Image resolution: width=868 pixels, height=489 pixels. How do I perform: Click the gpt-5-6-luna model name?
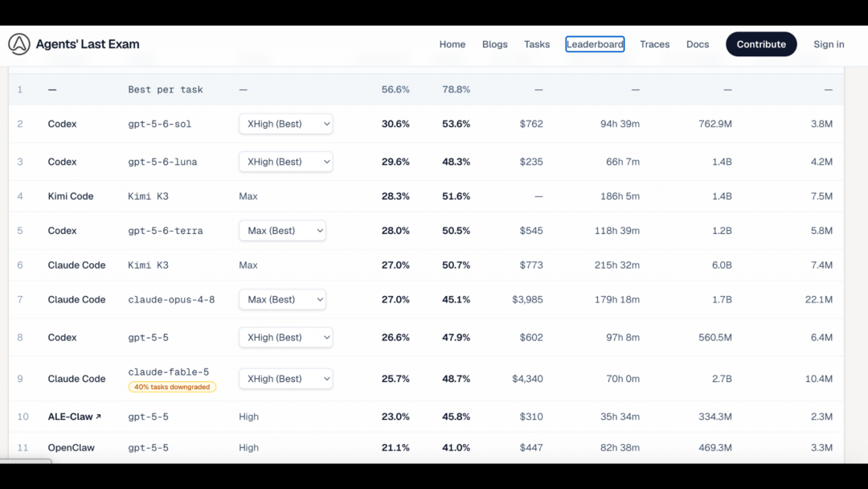point(162,162)
